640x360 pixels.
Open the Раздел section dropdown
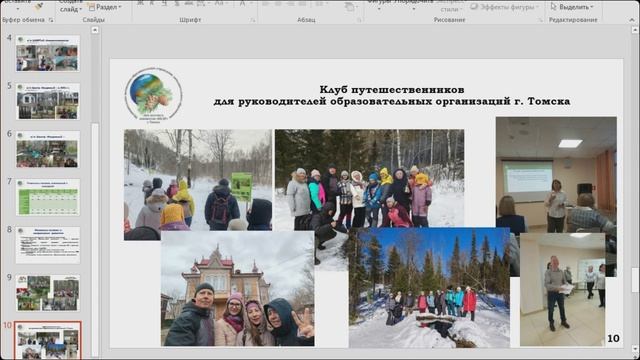click(x=104, y=7)
